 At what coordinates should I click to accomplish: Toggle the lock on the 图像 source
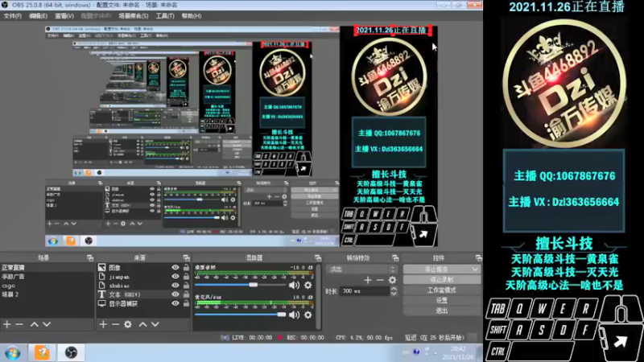tap(186, 267)
